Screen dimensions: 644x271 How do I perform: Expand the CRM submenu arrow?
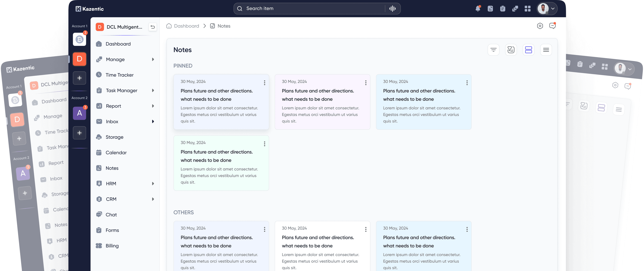point(153,199)
